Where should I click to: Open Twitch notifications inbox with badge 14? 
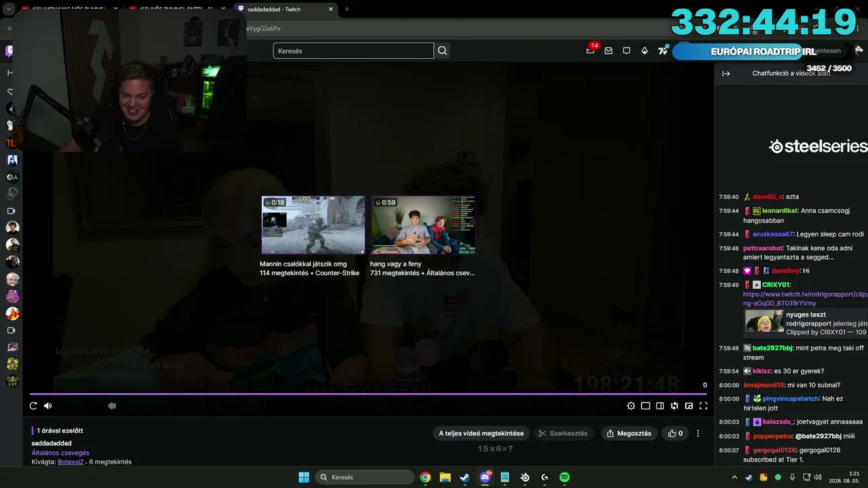[591, 50]
